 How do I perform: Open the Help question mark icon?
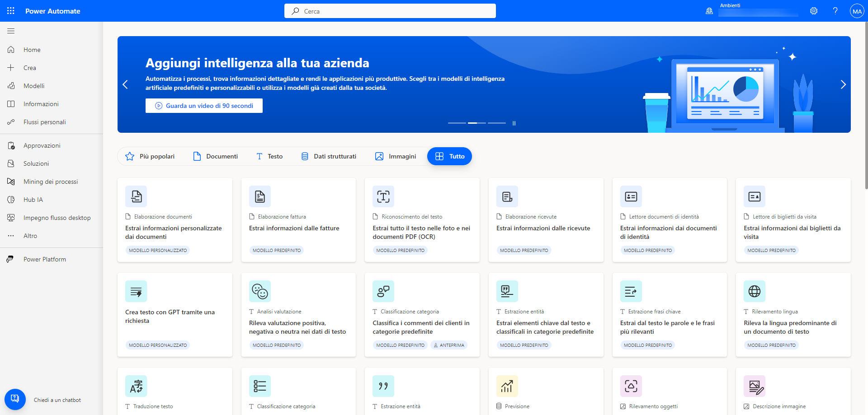click(835, 11)
